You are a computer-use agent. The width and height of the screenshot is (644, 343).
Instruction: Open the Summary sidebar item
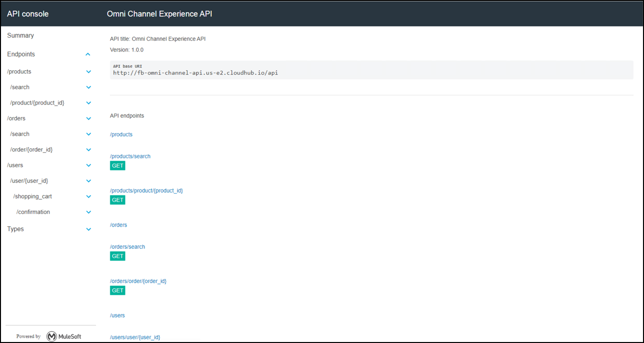(21, 35)
